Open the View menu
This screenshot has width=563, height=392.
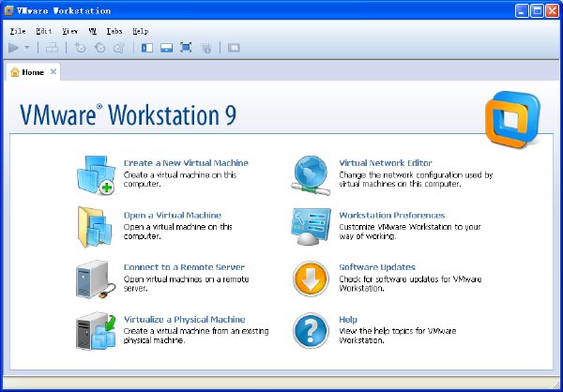click(x=70, y=31)
